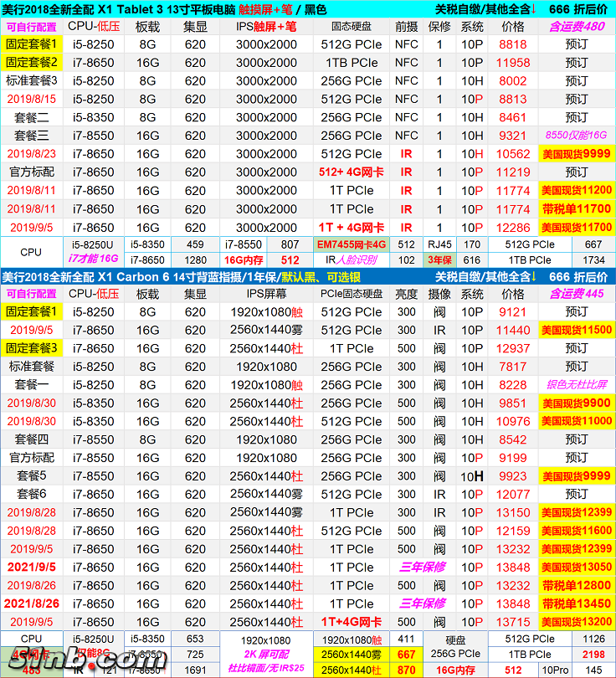Screen dimensions: 616x678
Task: Click the 带税单11700 price label
Action: [576, 209]
